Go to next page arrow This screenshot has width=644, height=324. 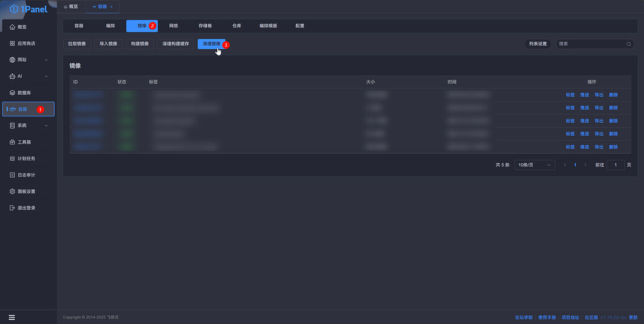(586, 165)
